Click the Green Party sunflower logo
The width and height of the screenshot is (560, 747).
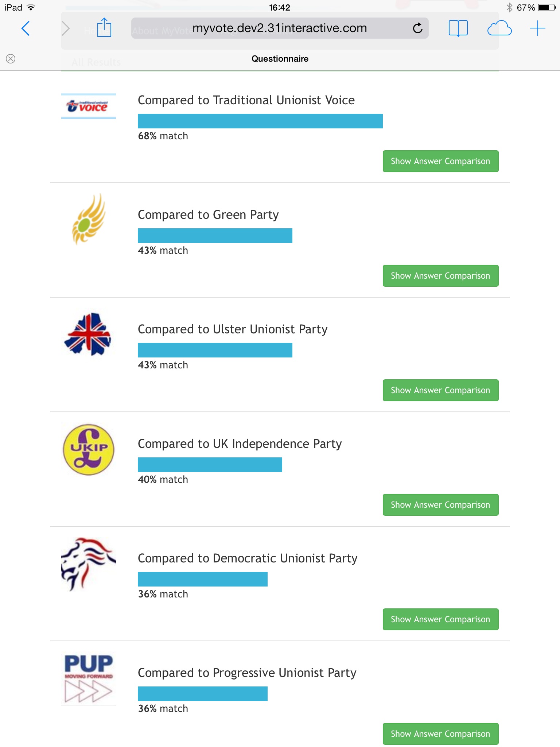tap(89, 220)
